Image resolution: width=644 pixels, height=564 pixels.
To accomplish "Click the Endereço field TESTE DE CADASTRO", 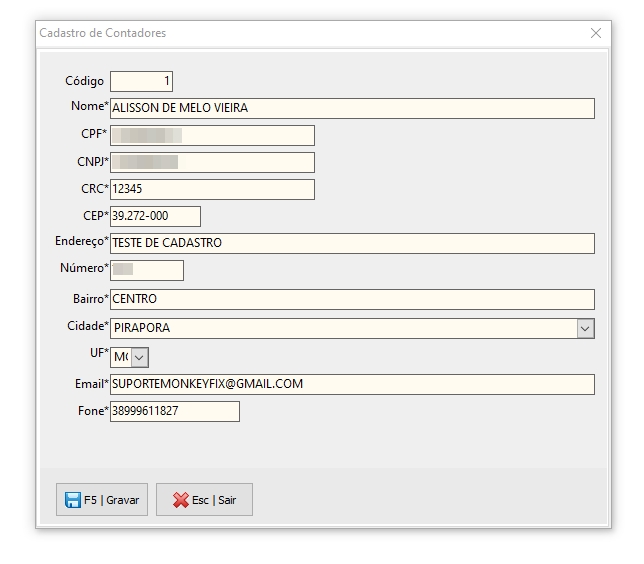I will click(x=352, y=243).
